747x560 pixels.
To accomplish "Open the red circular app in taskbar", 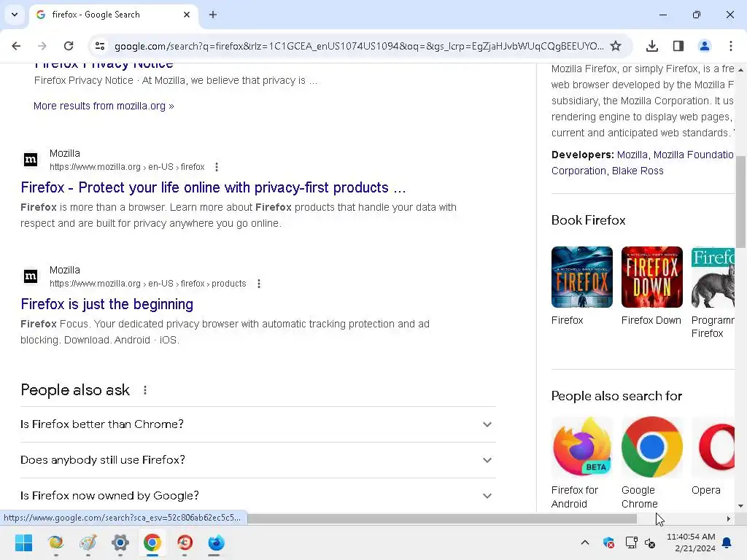I will tap(185, 542).
